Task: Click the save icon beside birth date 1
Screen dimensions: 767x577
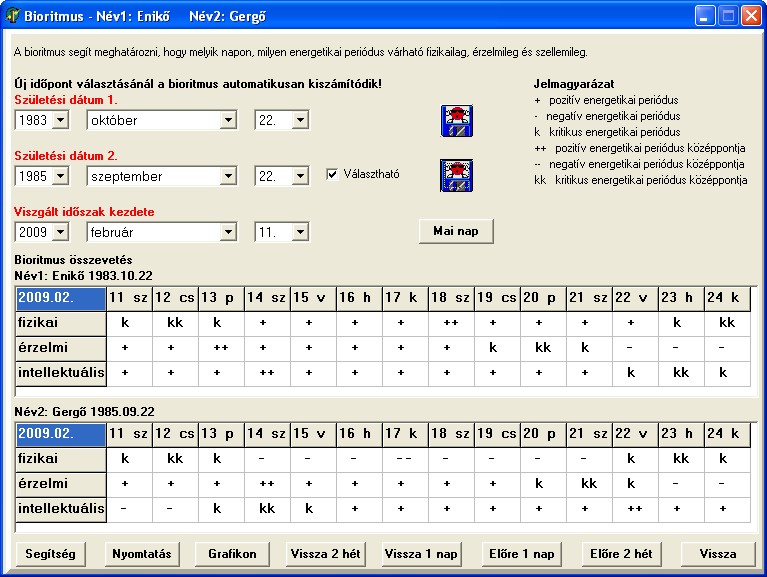Action: click(x=456, y=121)
